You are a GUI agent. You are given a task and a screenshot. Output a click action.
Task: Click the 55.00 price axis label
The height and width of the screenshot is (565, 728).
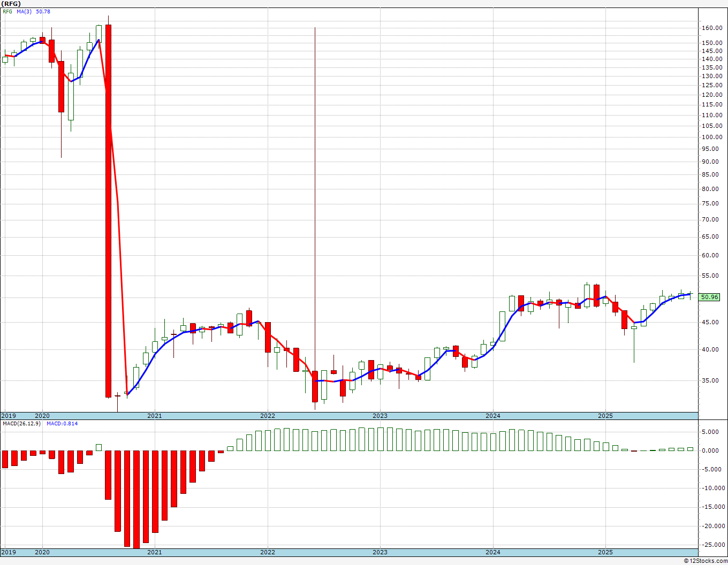711,276
